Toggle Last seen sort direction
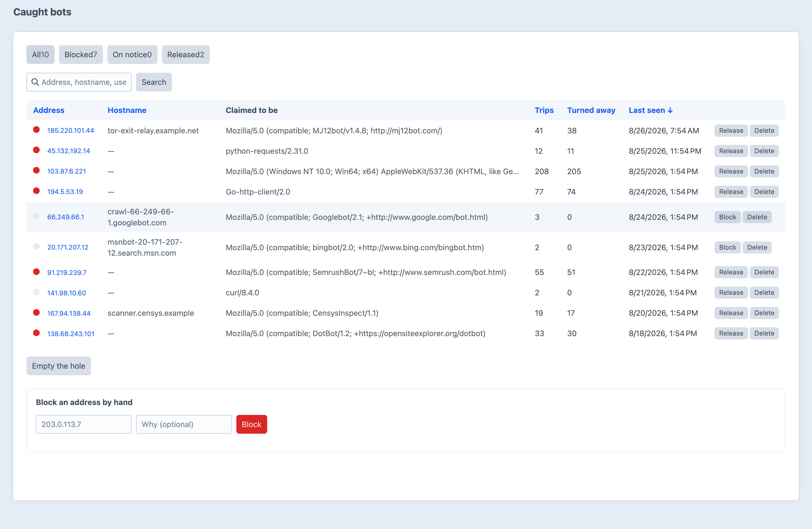The image size is (812, 529). click(x=651, y=110)
